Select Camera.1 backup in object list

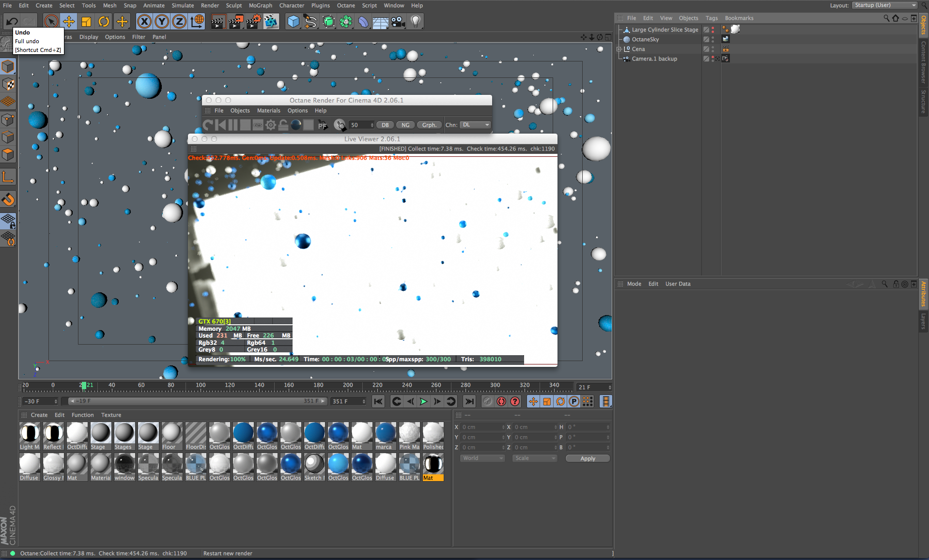tap(654, 59)
